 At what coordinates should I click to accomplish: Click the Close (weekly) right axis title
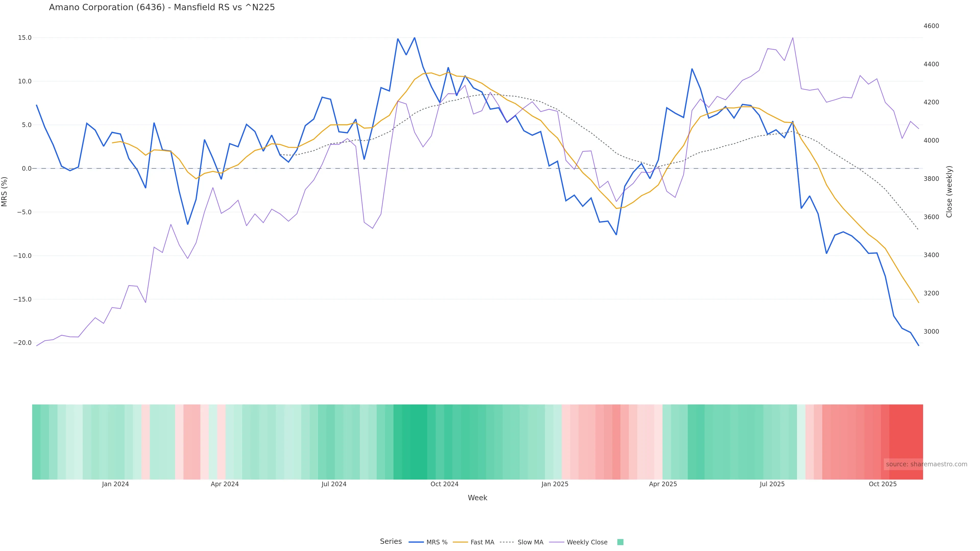[949, 192]
